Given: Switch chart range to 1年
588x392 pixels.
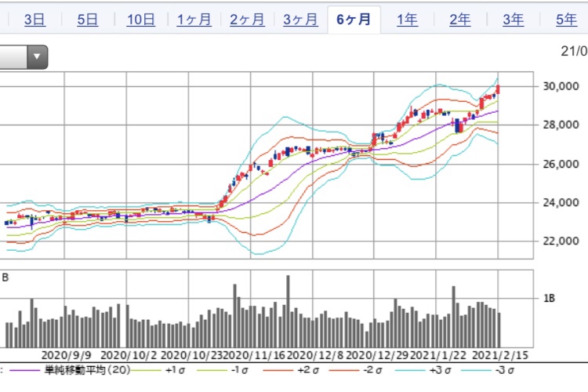Looking at the screenshot, I should pyautogui.click(x=407, y=19).
